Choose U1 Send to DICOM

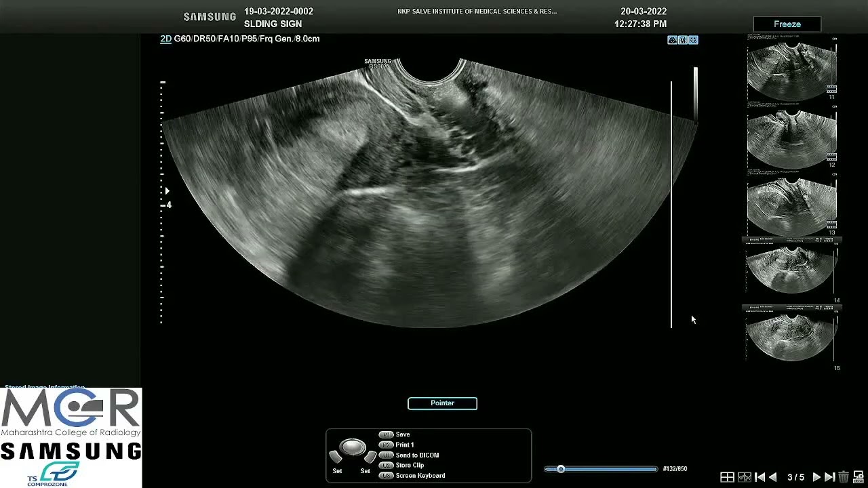pyautogui.click(x=409, y=455)
